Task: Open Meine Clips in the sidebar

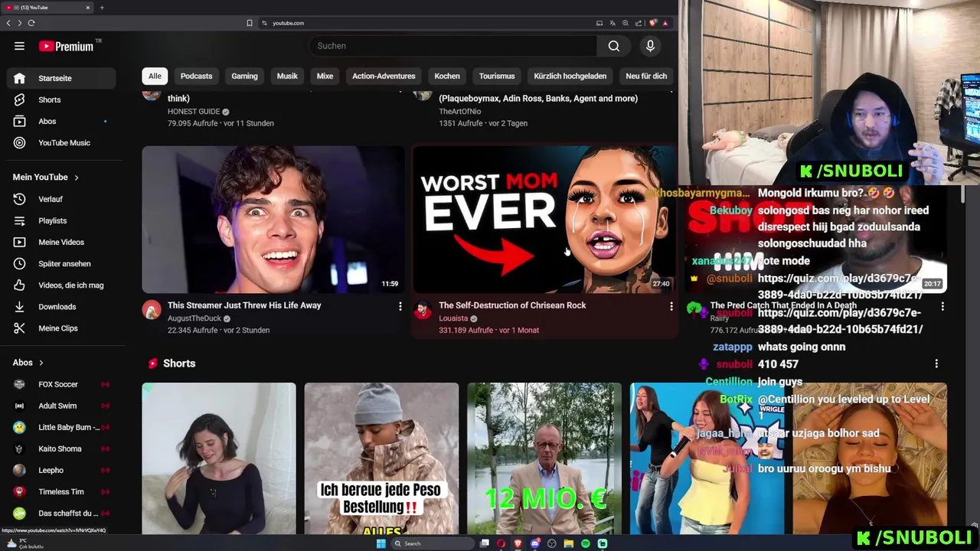Action: click(x=61, y=328)
